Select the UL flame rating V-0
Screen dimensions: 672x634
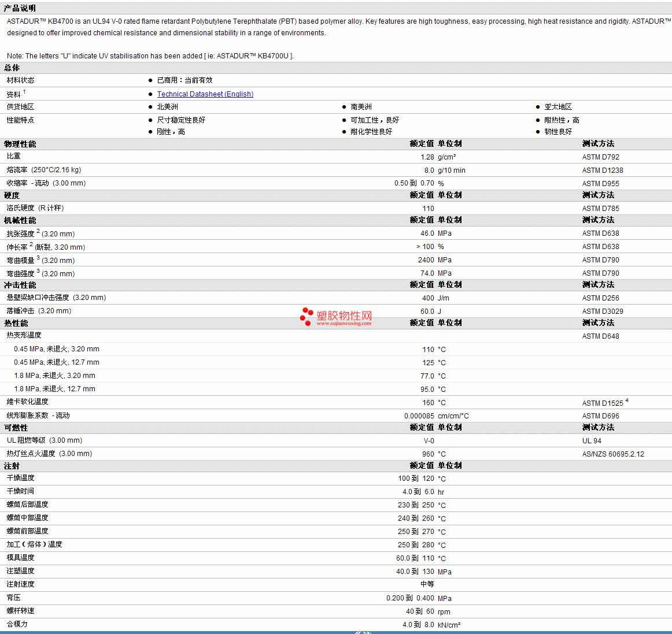coord(429,441)
